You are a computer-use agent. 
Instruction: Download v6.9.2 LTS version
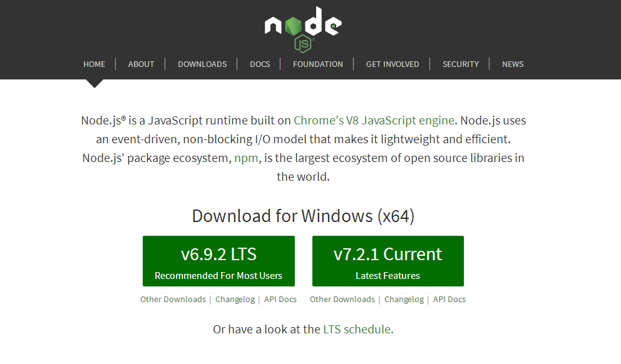(x=218, y=261)
